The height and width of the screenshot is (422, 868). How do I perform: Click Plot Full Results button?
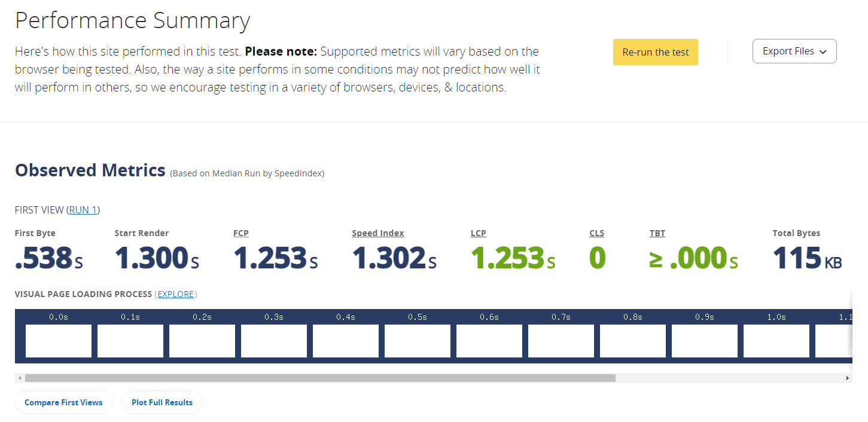(x=162, y=402)
